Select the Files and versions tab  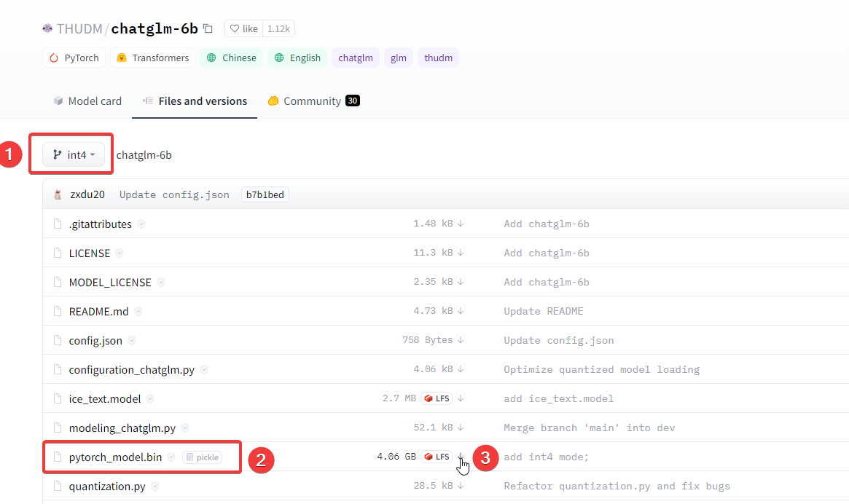tap(195, 101)
